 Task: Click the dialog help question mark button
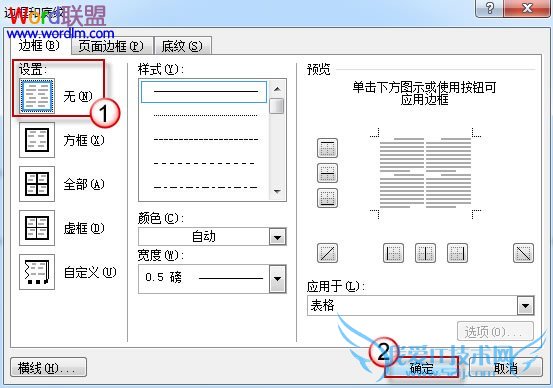click(490, 8)
